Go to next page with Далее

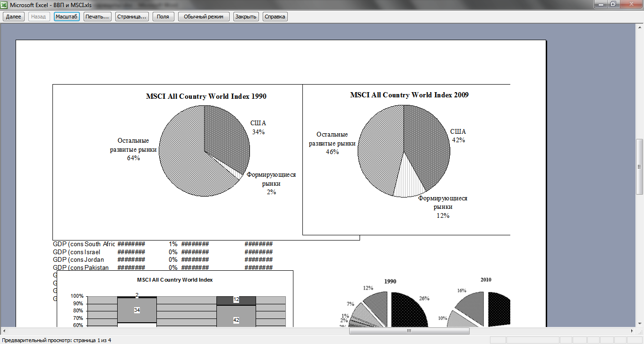tap(14, 17)
